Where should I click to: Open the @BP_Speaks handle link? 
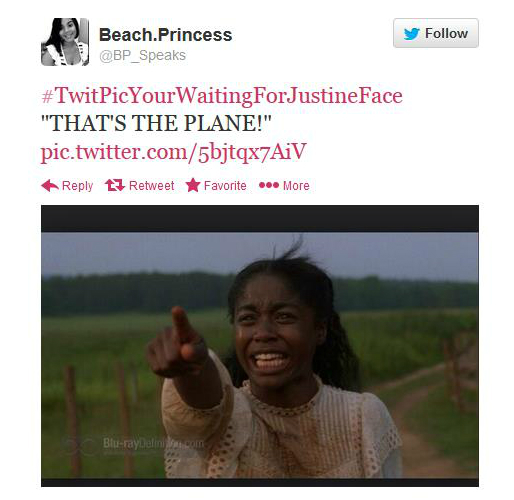click(142, 55)
